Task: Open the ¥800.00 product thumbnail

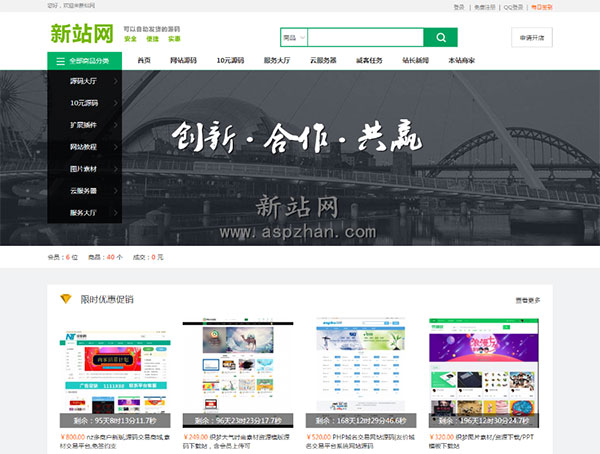Action: click(115, 372)
